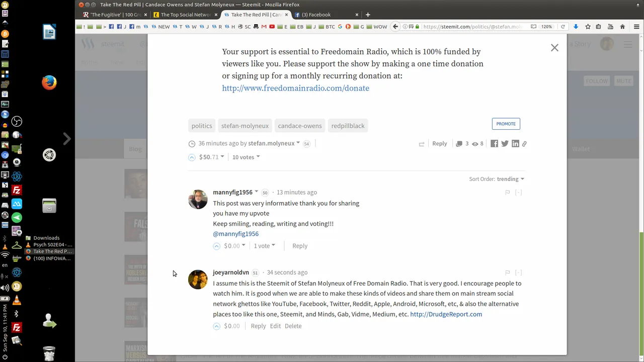This screenshot has width=644, height=362.
Task: Open mannyfig1956 username dropdown
Action: (235, 192)
